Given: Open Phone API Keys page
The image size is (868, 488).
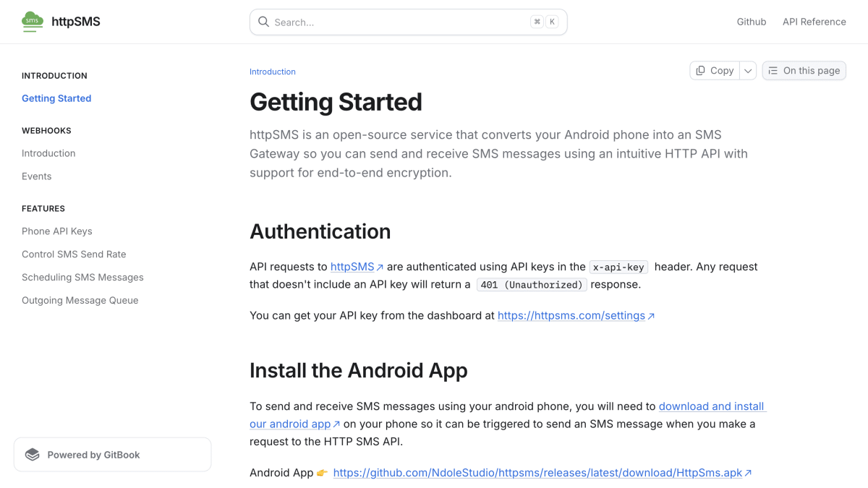Looking at the screenshot, I should click(x=57, y=231).
